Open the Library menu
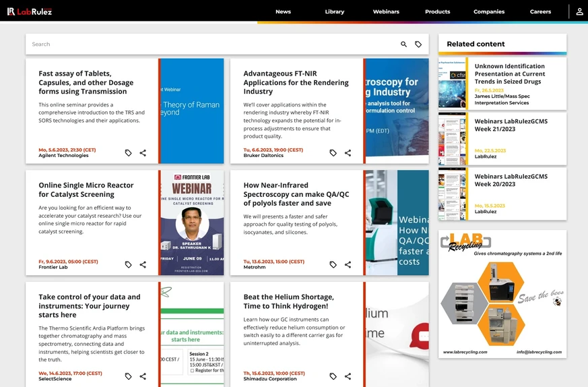Screen dimensions: 588x387 [335, 11]
